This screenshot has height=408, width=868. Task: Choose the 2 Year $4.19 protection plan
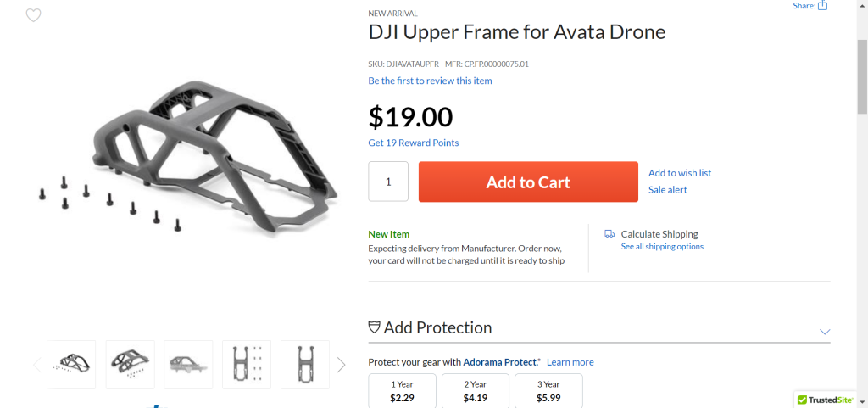click(476, 390)
